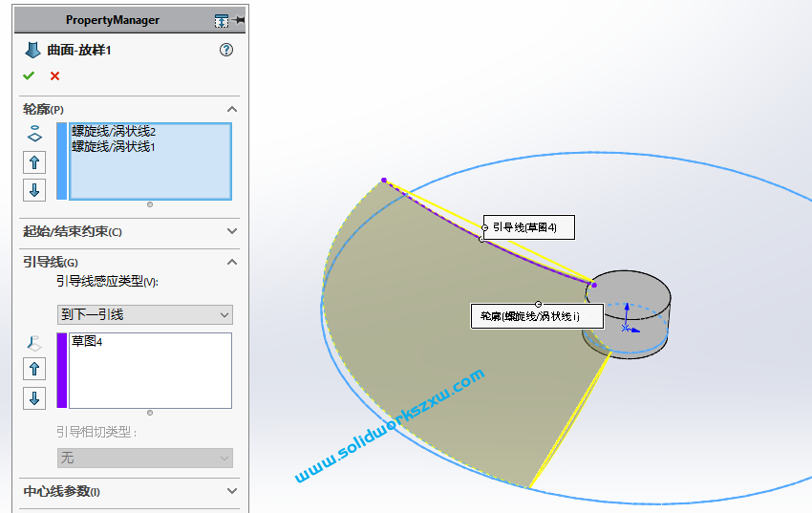Cancel the loft with the red X
This screenshot has height=513, width=812.
54,76
